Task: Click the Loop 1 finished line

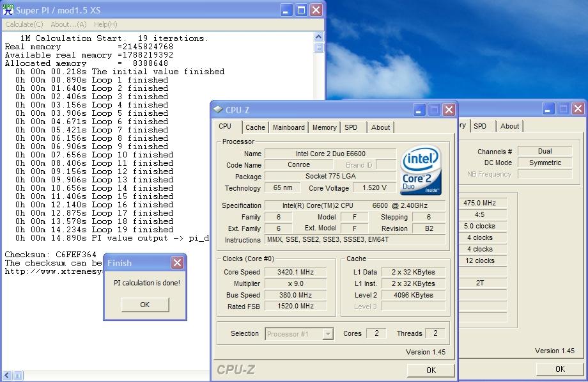Action: point(91,80)
